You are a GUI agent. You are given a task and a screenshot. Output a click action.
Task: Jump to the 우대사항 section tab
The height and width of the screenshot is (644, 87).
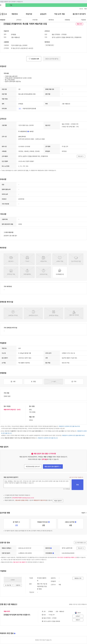[x=35, y=20]
